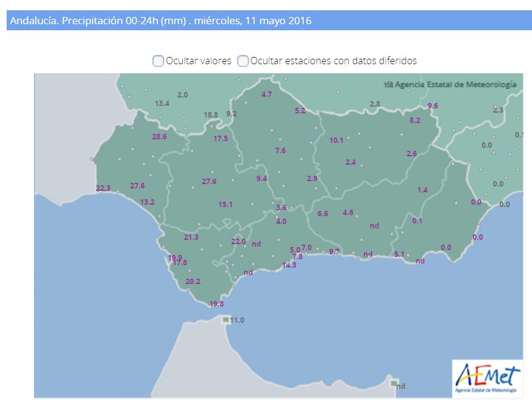The image size is (532, 410).
Task: Click the AEMet logo on the map
Action: (487, 379)
